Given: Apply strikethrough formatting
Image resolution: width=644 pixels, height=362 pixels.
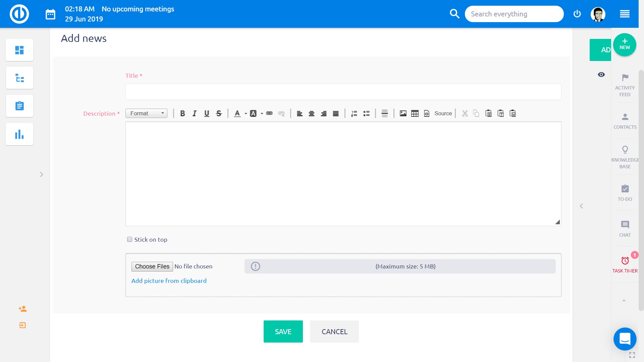Looking at the screenshot, I should (219, 114).
